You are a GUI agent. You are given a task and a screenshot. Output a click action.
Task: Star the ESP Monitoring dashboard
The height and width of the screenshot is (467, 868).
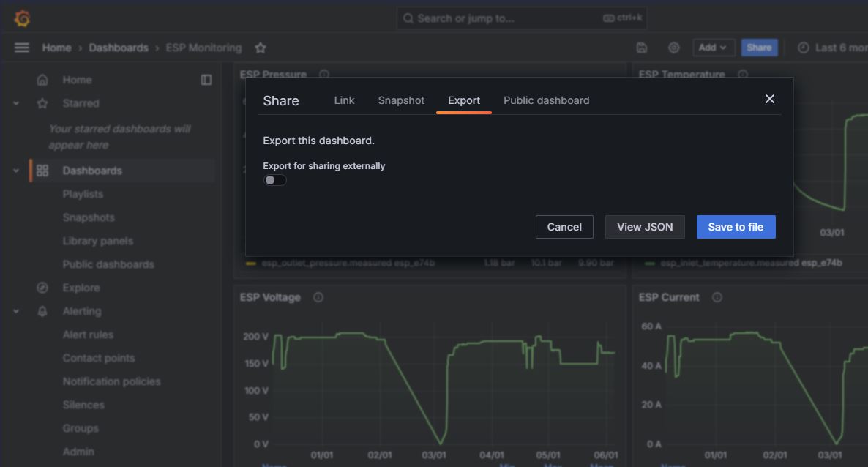point(261,48)
